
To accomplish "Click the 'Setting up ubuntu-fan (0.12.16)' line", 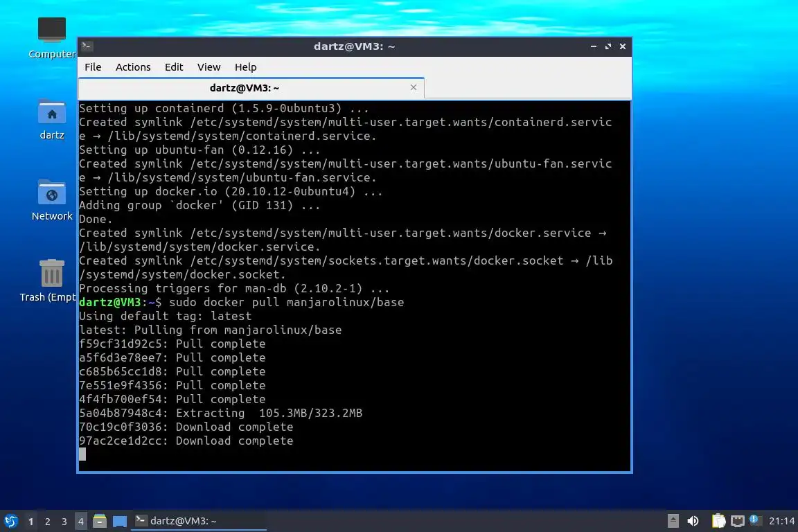I will (x=199, y=150).
